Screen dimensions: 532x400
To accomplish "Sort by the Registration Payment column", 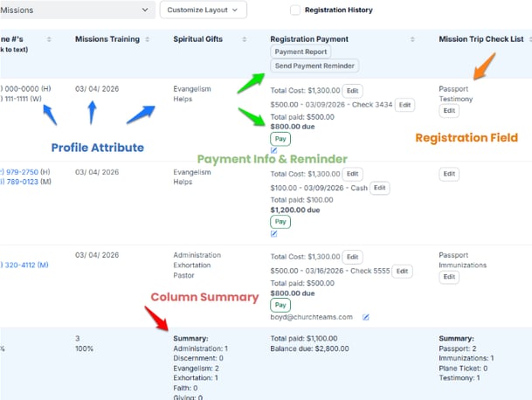I will point(413,39).
